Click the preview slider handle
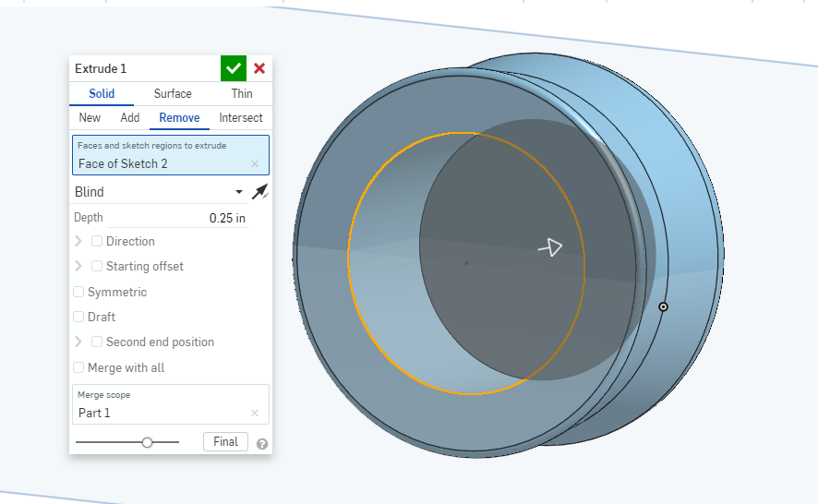Viewport: 818px width, 504px height. click(147, 442)
